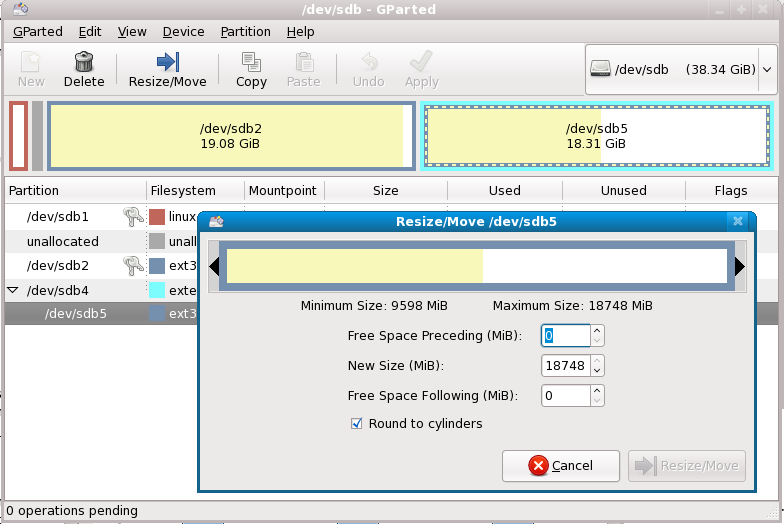784x524 pixels.
Task: Increase New Size with up arrow
Action: (x=597, y=360)
